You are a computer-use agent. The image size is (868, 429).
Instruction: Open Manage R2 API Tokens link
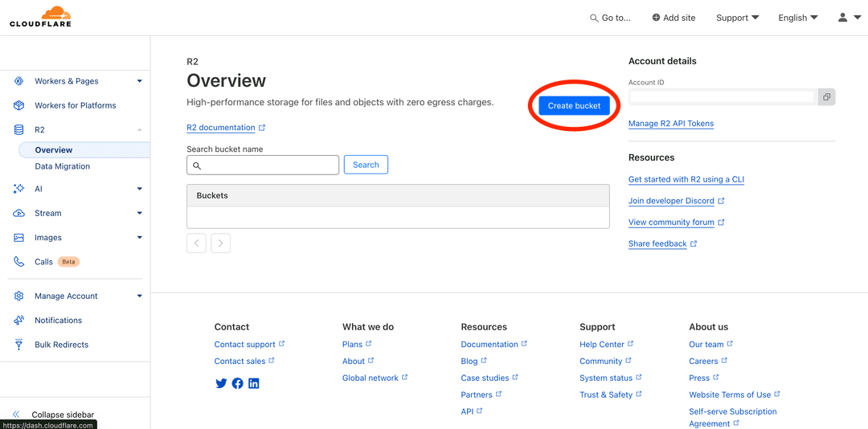(671, 124)
